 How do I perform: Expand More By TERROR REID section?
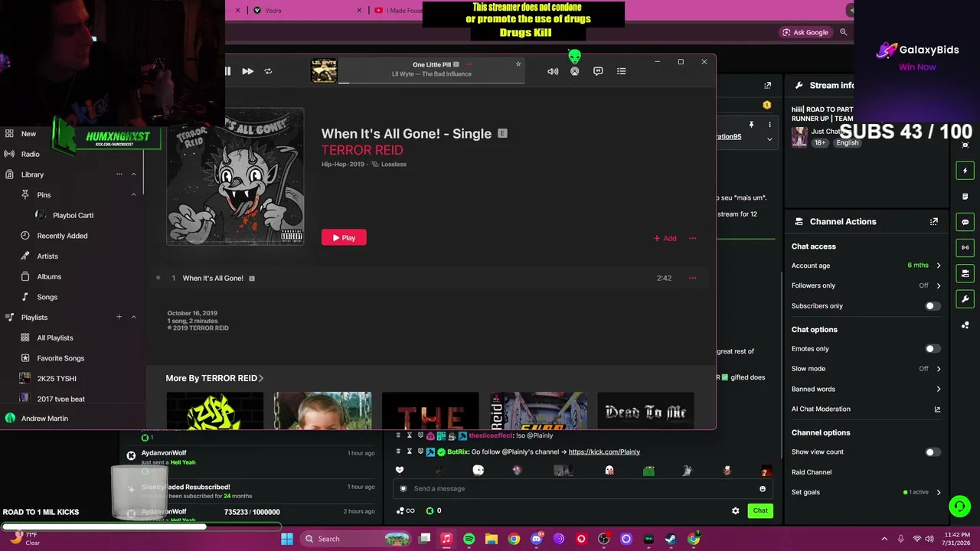tap(214, 378)
